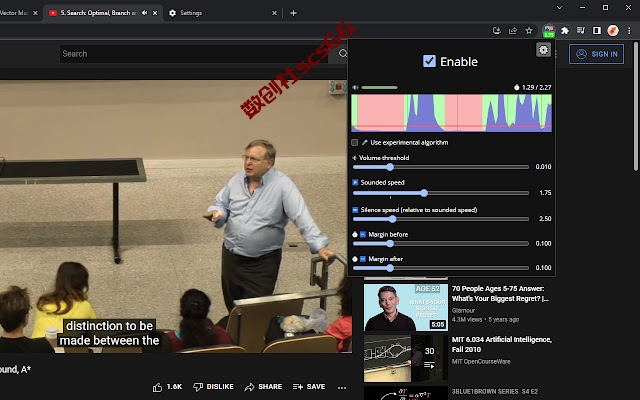Click the thumbs-up like icon
This screenshot has width=640, height=400.
coord(157,387)
